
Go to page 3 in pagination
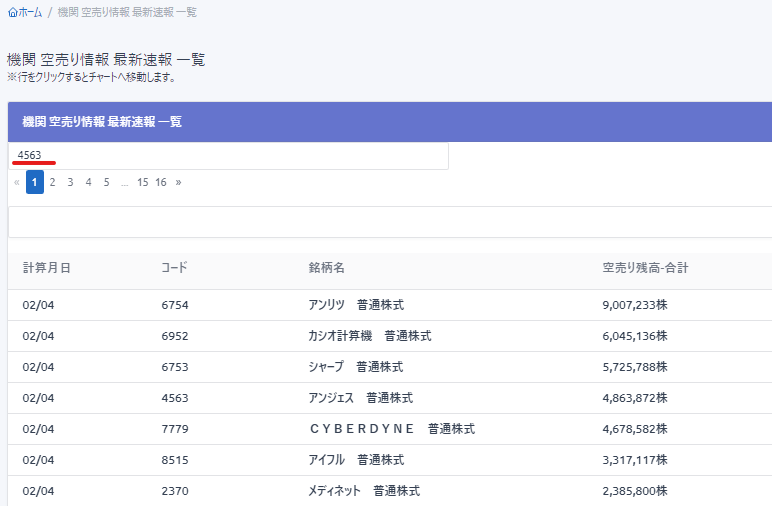coord(70,182)
